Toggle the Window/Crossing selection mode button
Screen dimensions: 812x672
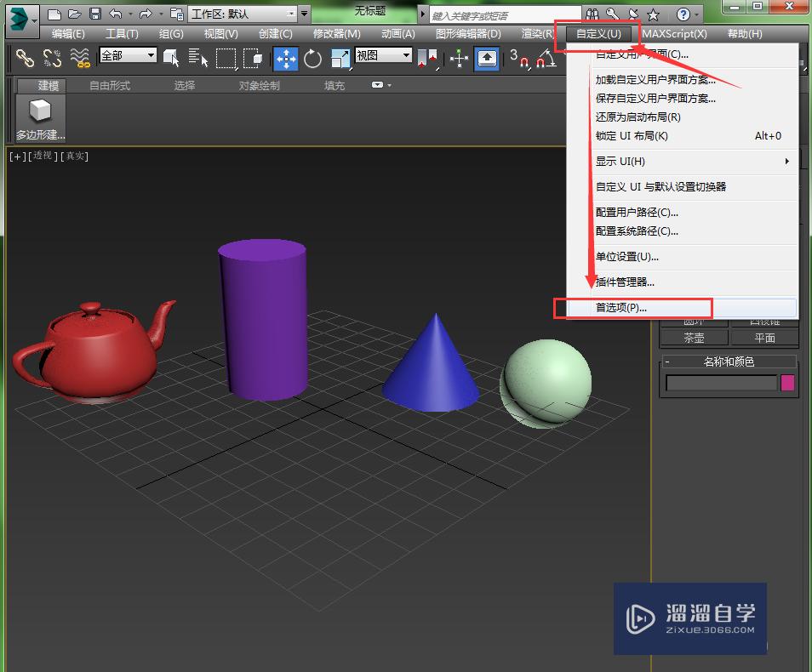253,58
